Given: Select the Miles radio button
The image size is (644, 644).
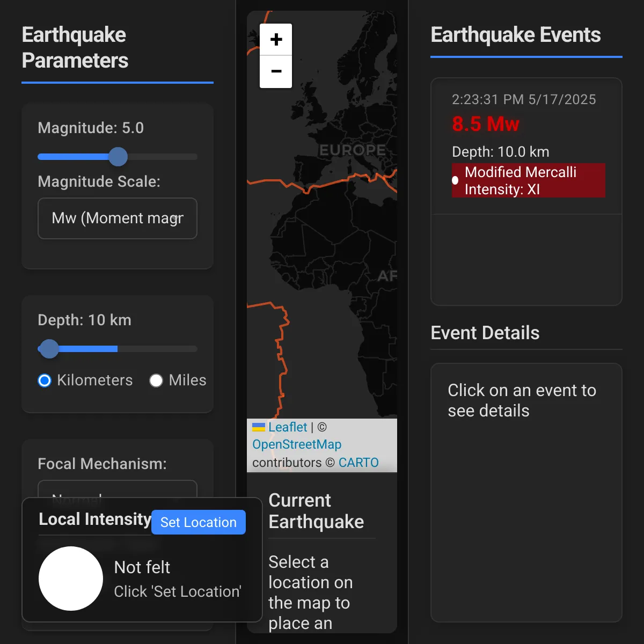Looking at the screenshot, I should 156,380.
